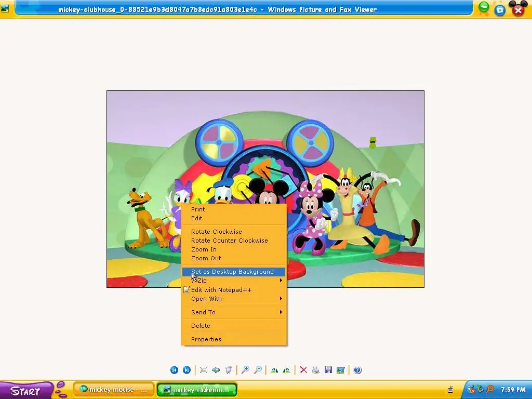Show image at actual size
The height and width of the screenshot is (399, 532).
tap(216, 370)
